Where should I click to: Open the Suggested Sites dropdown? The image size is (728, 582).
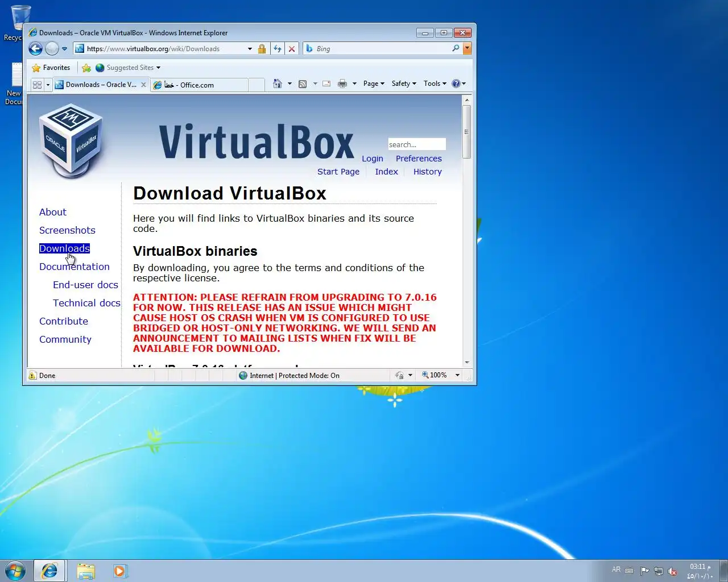coord(128,68)
